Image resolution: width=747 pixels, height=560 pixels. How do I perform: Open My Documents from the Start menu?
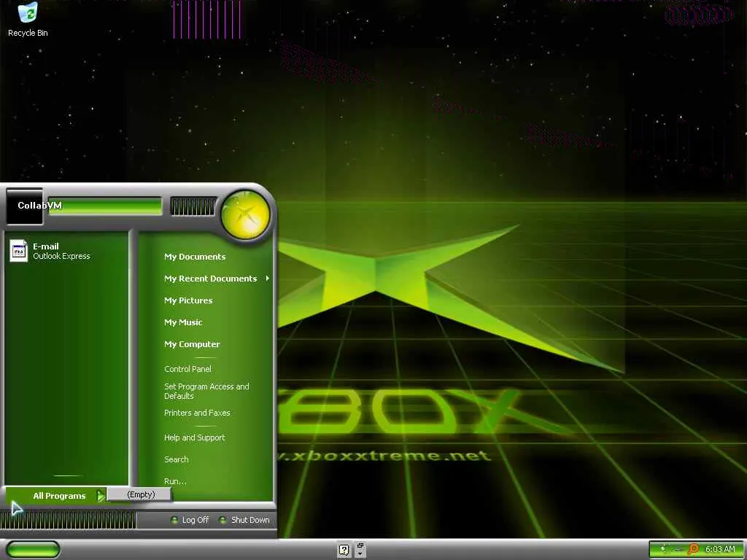(195, 257)
